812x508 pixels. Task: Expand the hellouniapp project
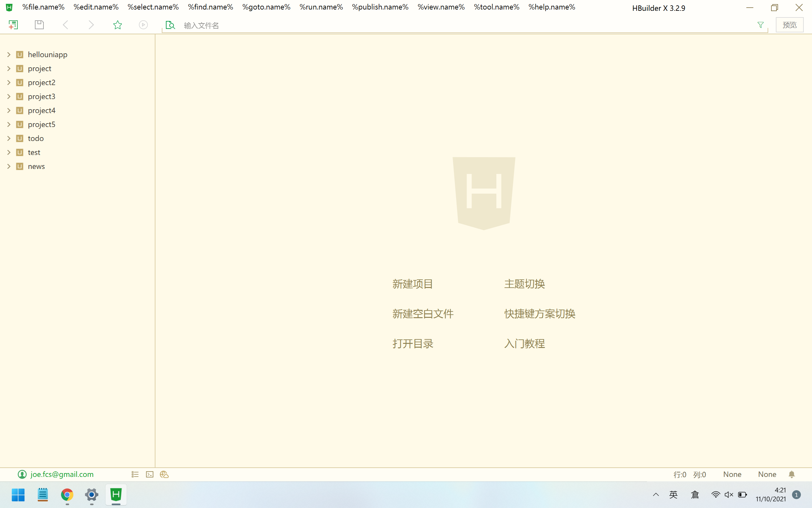coord(9,54)
